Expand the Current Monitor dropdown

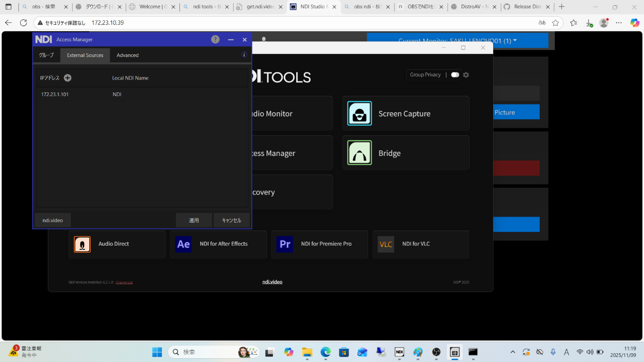point(458,40)
